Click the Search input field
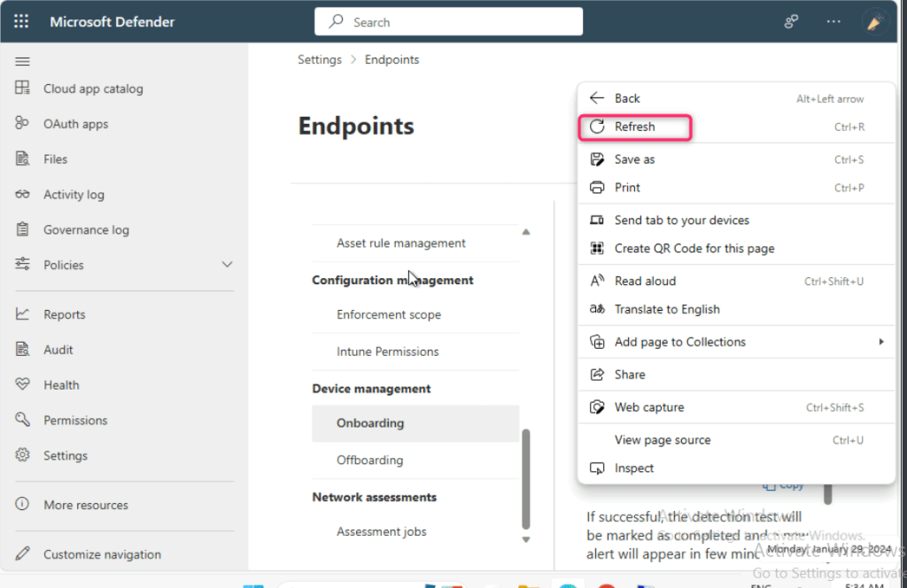907x588 pixels. pyautogui.click(x=448, y=22)
